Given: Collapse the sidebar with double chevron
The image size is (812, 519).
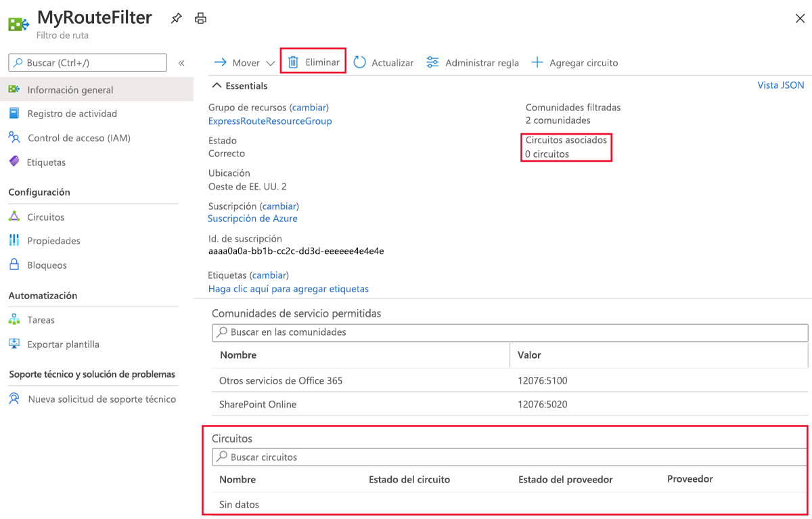Looking at the screenshot, I should click(181, 63).
